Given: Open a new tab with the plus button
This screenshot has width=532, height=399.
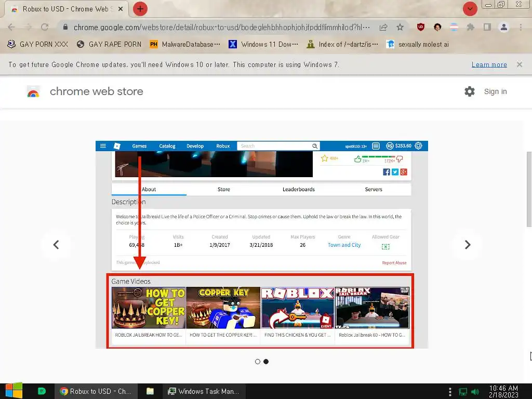Looking at the screenshot, I should (140, 9).
